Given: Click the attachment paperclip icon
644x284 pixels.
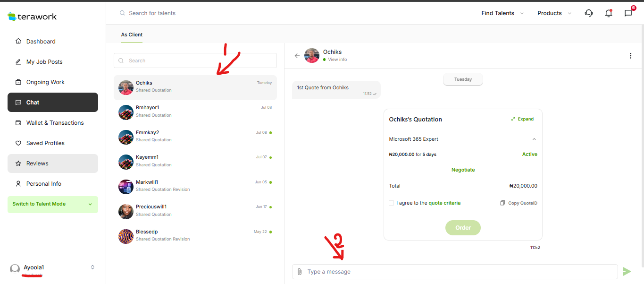Looking at the screenshot, I should (300, 272).
